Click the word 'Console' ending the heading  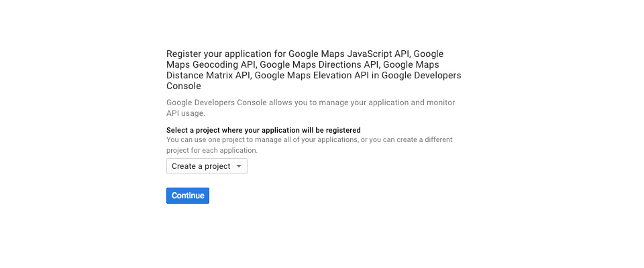184,86
